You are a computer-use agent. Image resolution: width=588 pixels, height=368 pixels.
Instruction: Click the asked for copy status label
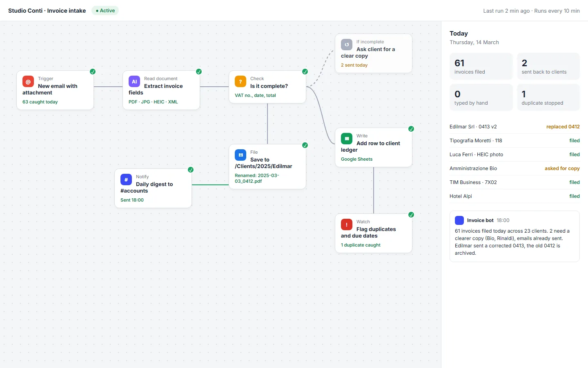562,168
